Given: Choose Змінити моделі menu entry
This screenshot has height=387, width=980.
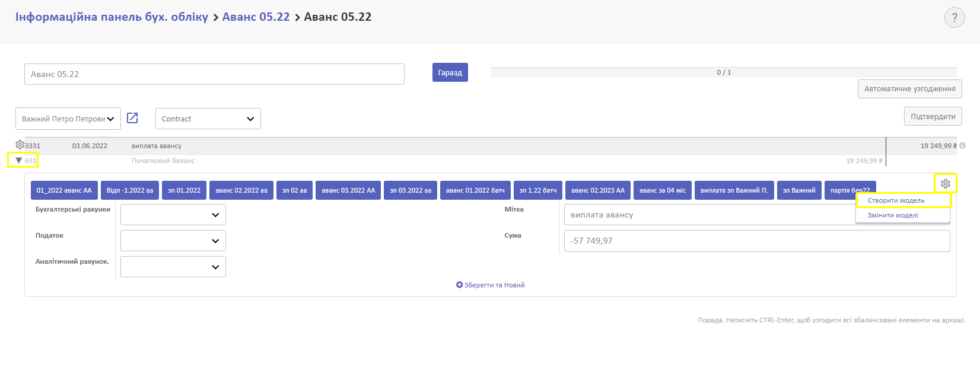Looking at the screenshot, I should tap(893, 215).
